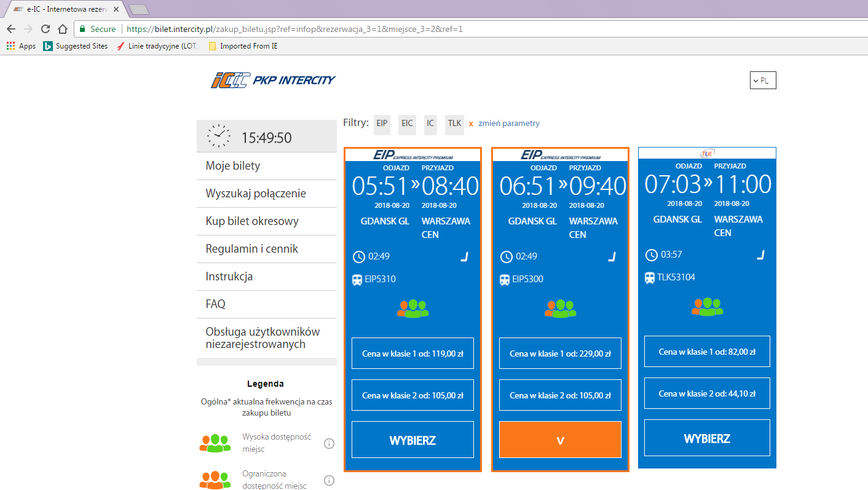
Task: Collapse the selected 06:51 train with the orange V button
Action: 560,440
